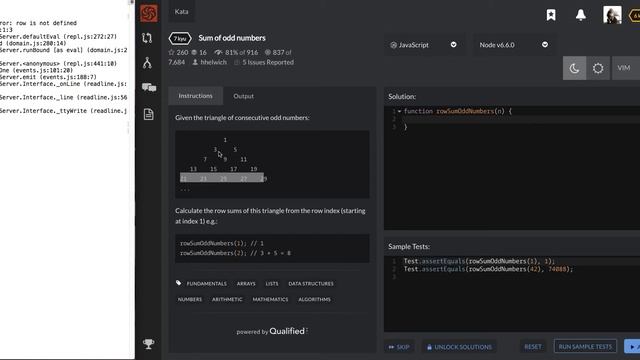Viewport: 640px width, 360px height.
Task: Click the 7 kyu rank badge
Action: click(x=180, y=38)
